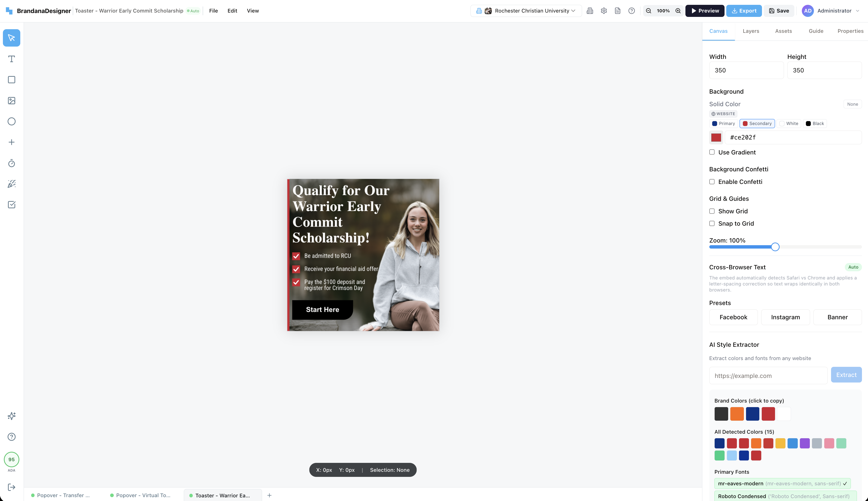Screen dimensions: 868x501
Task: Open the Edit menu
Action: coord(232,11)
